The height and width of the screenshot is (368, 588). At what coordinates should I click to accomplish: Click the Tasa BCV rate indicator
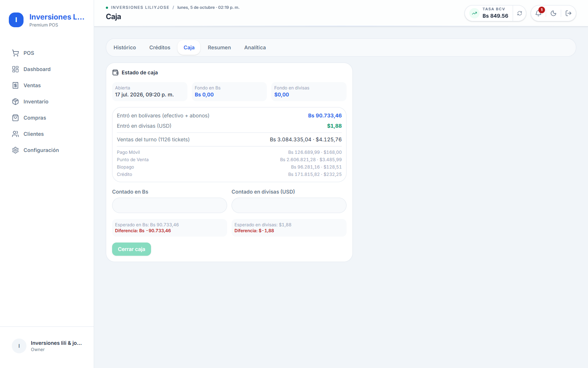click(489, 13)
